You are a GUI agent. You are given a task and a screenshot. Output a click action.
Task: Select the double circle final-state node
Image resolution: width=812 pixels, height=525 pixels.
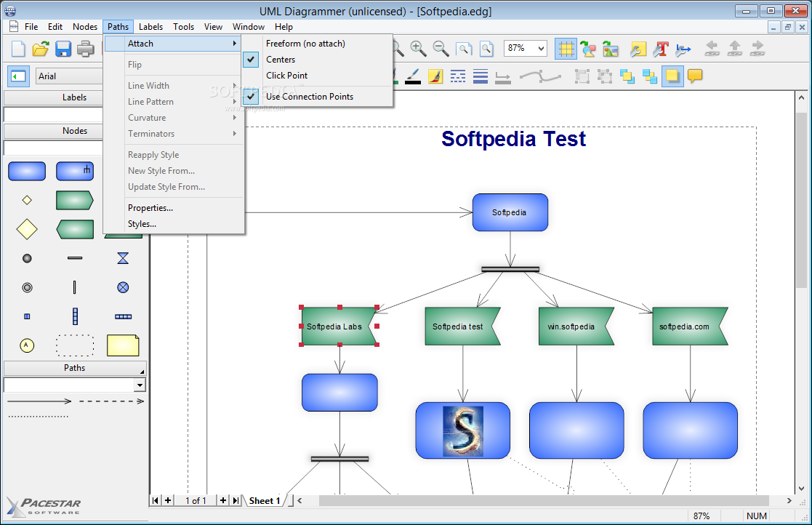click(27, 287)
